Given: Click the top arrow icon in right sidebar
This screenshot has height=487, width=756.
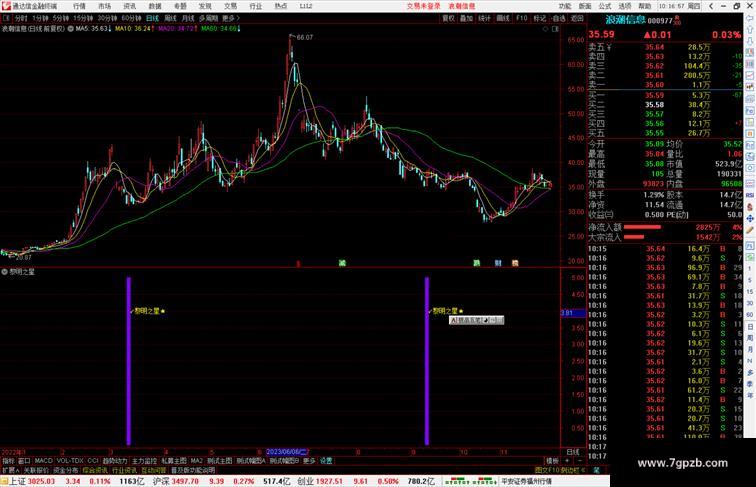Looking at the screenshot, I should [x=750, y=18].
